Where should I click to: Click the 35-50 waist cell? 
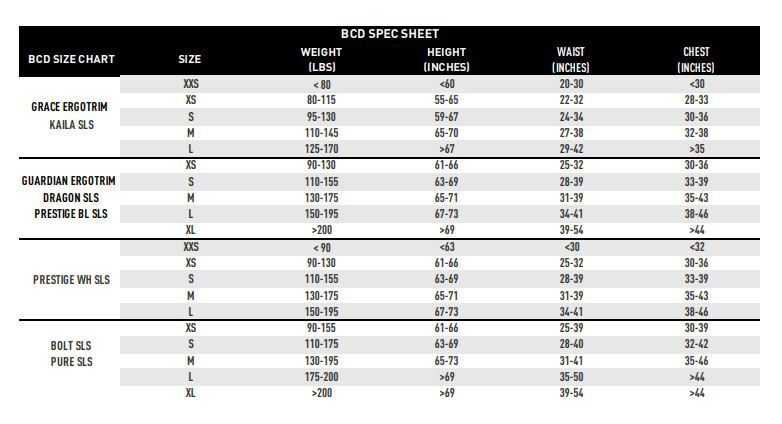(x=571, y=377)
